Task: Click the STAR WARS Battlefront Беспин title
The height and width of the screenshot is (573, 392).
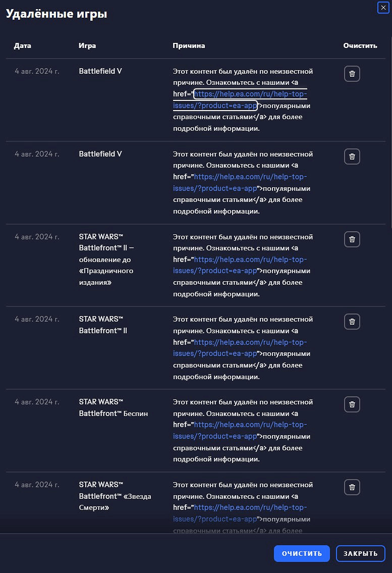Action: click(x=113, y=408)
